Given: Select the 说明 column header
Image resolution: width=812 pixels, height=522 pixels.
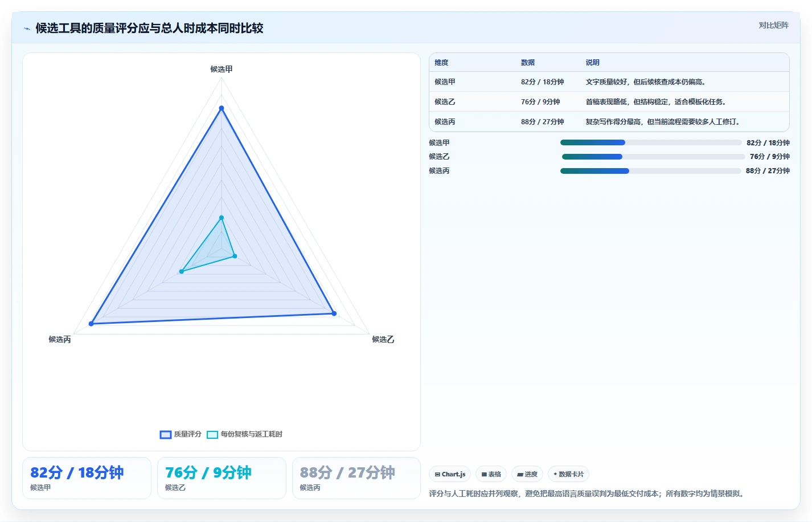Looking at the screenshot, I should coord(593,63).
